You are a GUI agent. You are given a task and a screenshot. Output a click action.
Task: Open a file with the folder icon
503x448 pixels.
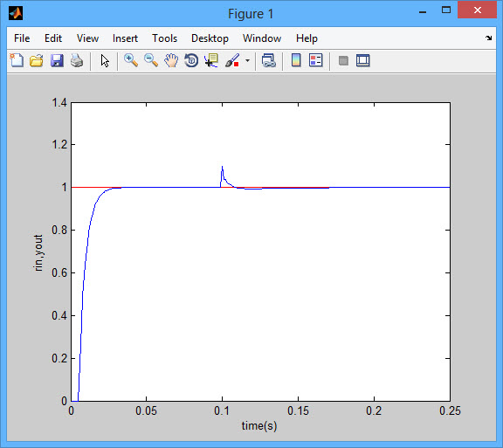click(37, 60)
